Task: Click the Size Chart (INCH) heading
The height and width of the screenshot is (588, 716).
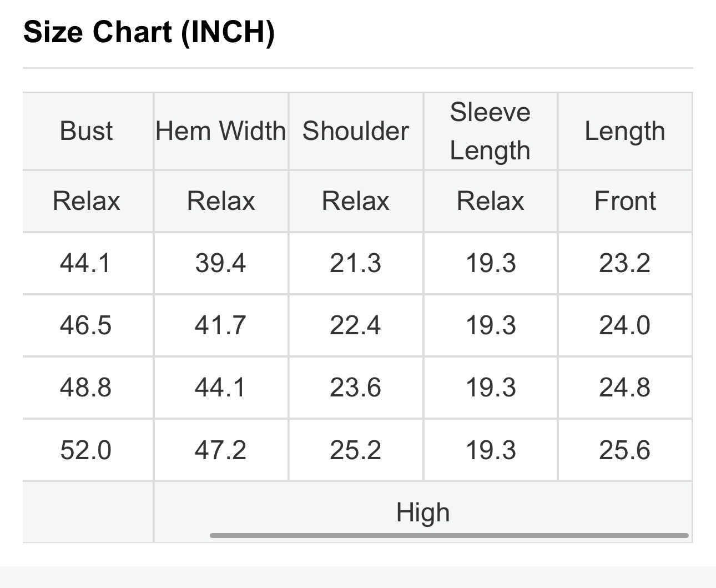Action: [149, 32]
